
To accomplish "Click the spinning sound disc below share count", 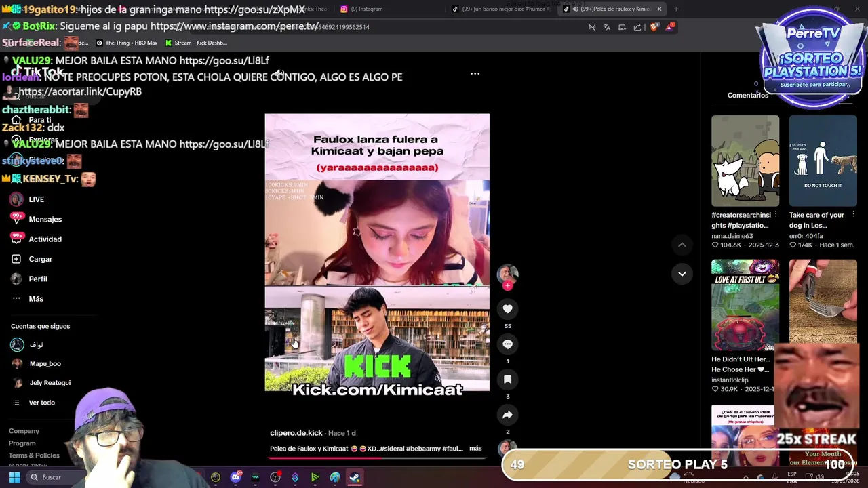I will point(507,447).
